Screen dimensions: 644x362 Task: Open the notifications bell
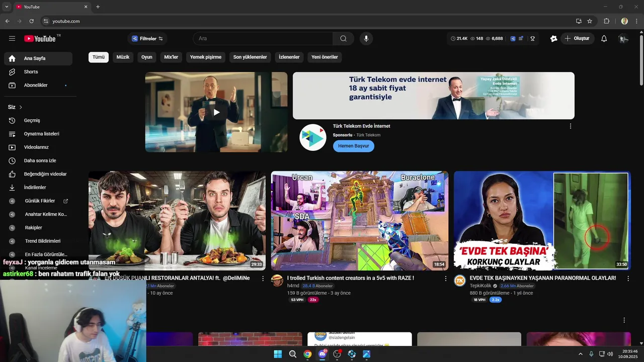[x=604, y=39]
